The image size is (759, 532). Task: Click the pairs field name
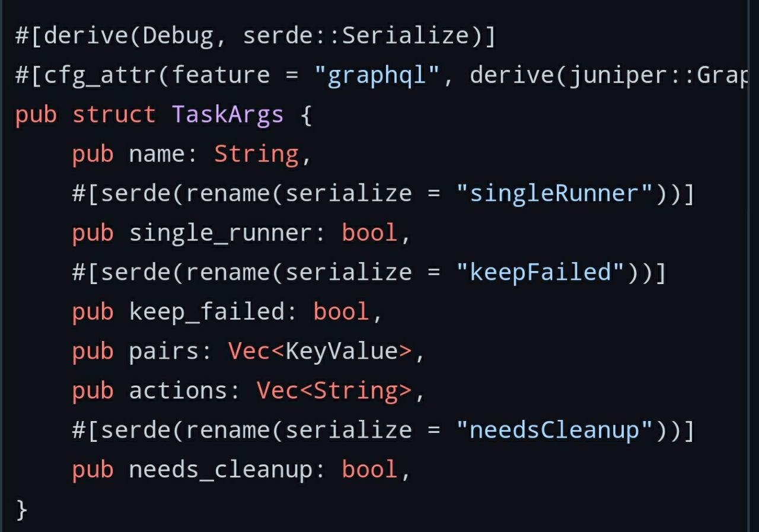(163, 351)
